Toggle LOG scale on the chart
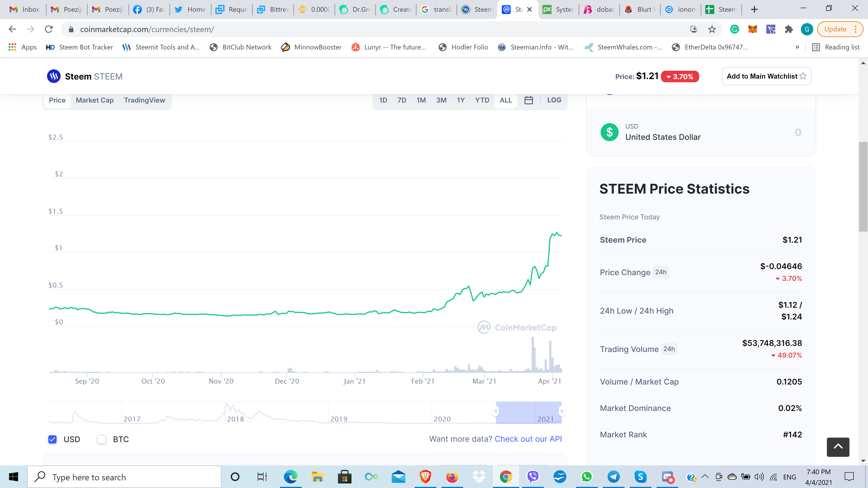Viewport: 868px width, 488px height. pos(554,100)
